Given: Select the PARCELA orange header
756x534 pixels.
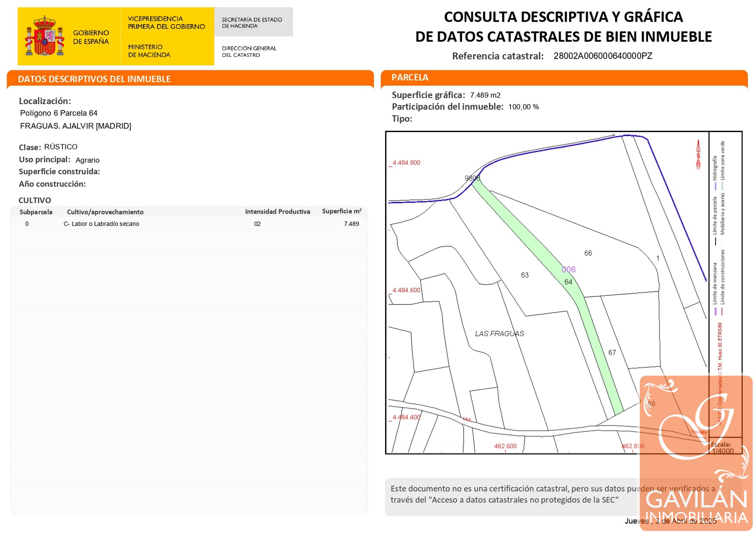Looking at the screenshot, I should coord(410,77).
